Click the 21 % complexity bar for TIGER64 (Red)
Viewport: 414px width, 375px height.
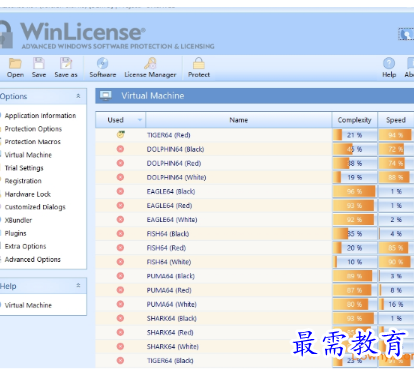pyautogui.click(x=354, y=135)
